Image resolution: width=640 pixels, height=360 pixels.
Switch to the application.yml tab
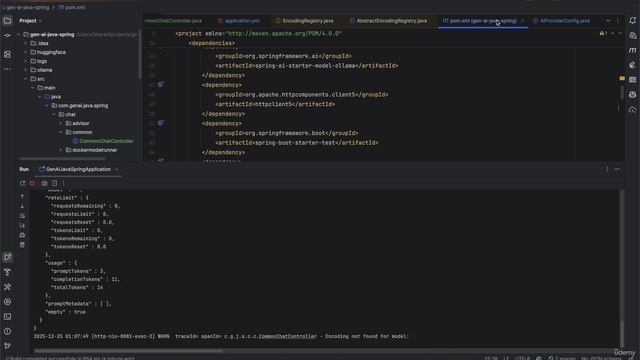coord(239,21)
